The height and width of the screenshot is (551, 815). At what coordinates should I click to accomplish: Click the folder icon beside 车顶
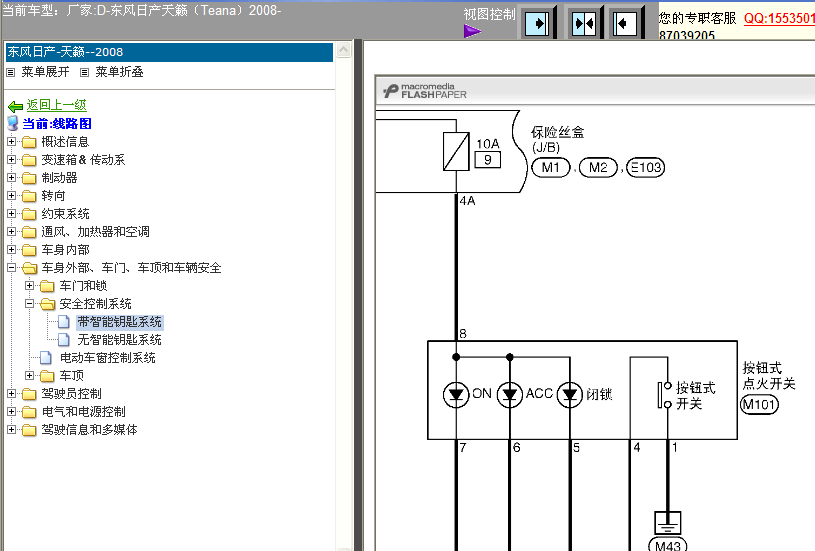pos(47,376)
